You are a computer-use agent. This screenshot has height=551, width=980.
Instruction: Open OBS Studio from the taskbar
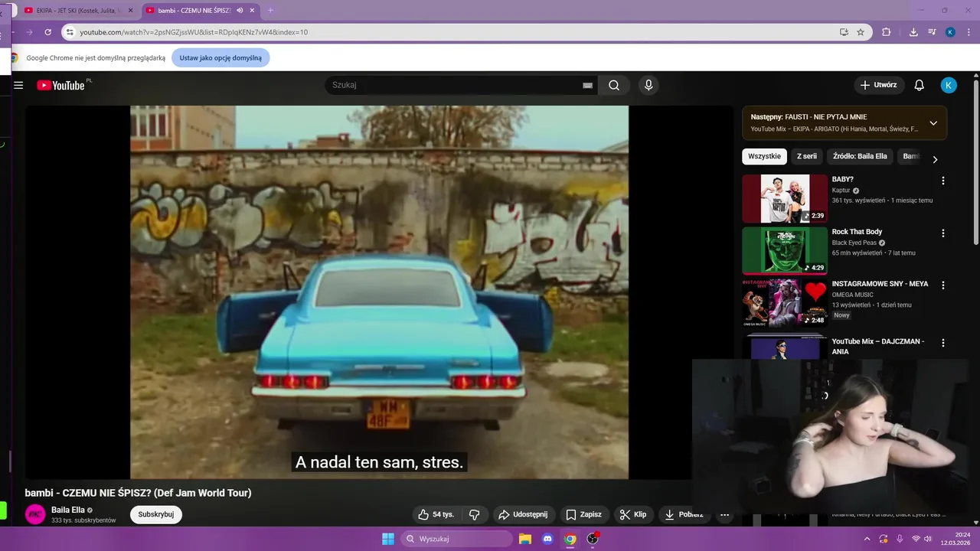coord(593,539)
